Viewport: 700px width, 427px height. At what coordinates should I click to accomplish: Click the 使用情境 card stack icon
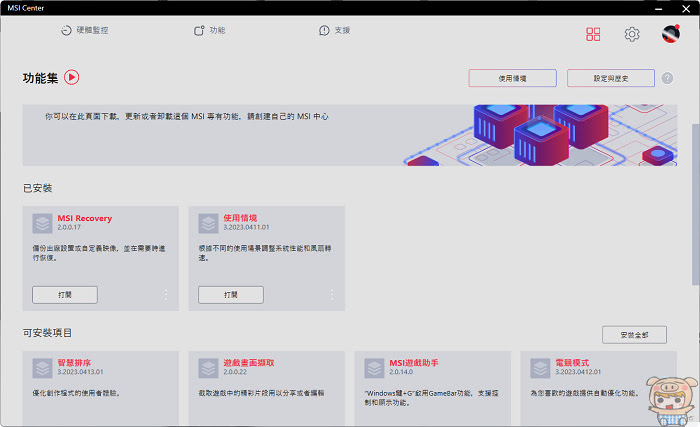(208, 223)
